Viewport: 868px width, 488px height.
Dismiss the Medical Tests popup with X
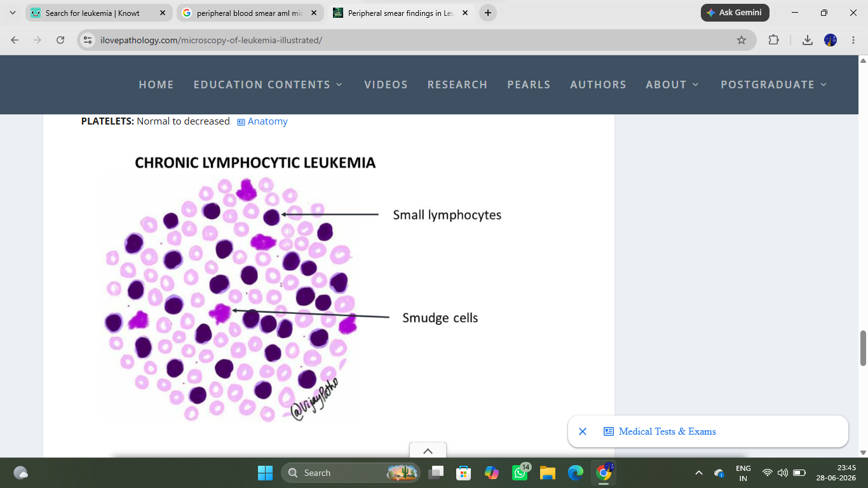coord(583,431)
